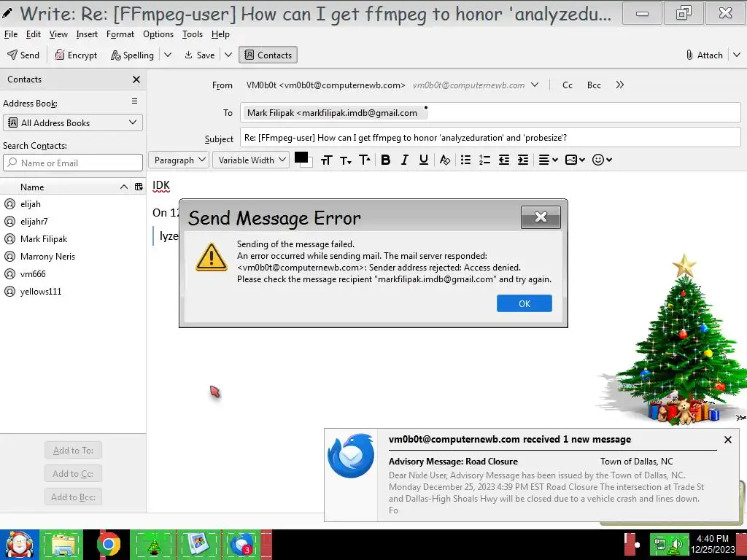Open the Paragraph style dropdown
This screenshot has width=747, height=560.
tap(179, 160)
